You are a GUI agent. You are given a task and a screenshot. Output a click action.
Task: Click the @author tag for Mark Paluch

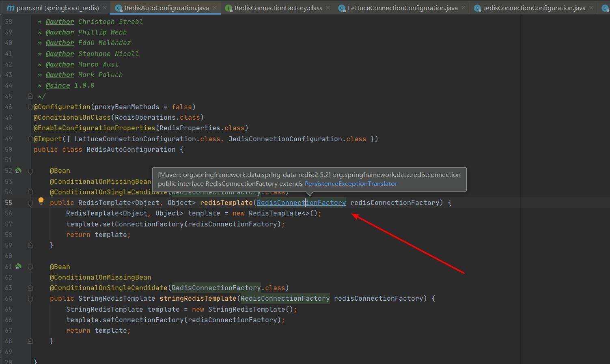click(x=60, y=75)
